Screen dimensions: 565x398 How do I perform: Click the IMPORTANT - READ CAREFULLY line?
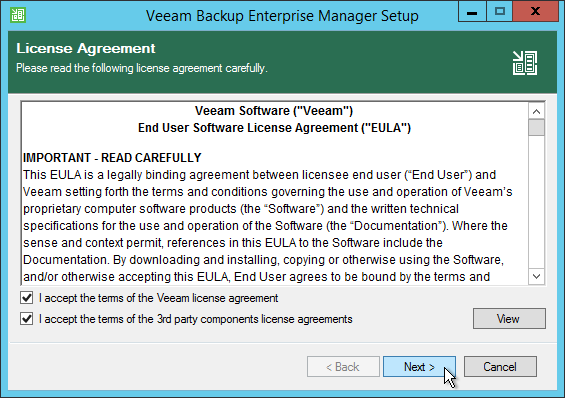pos(112,158)
